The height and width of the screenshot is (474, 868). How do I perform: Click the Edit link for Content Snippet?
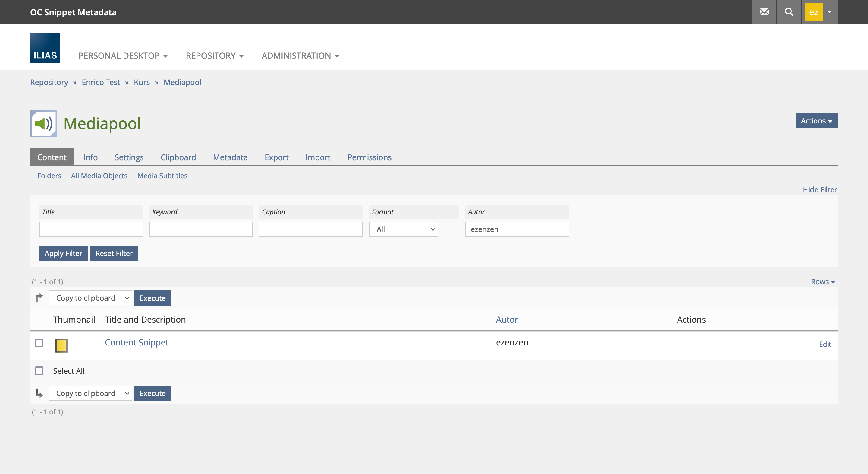pos(825,344)
